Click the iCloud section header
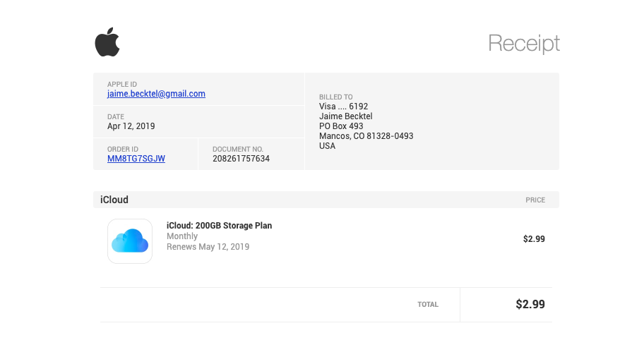This screenshot has height=352, width=644. (x=114, y=200)
